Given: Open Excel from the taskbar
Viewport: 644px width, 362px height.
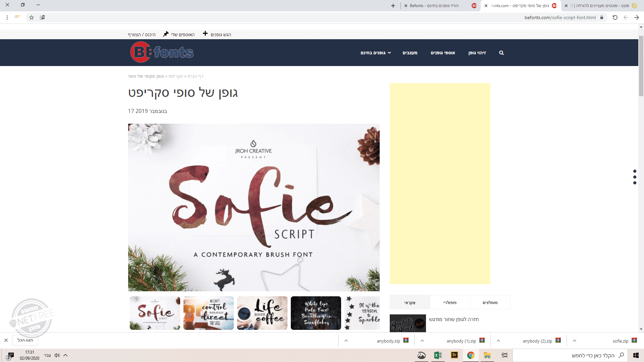Looking at the screenshot, I should pos(438,355).
